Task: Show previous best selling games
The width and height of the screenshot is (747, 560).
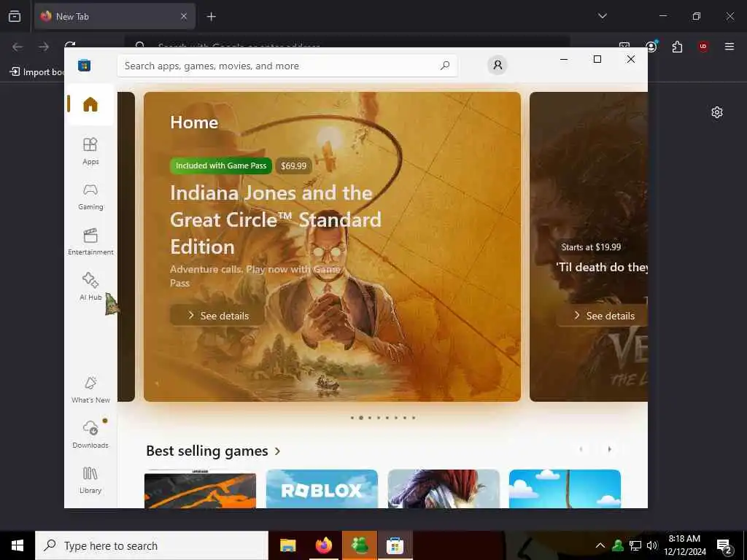Action: (581, 449)
